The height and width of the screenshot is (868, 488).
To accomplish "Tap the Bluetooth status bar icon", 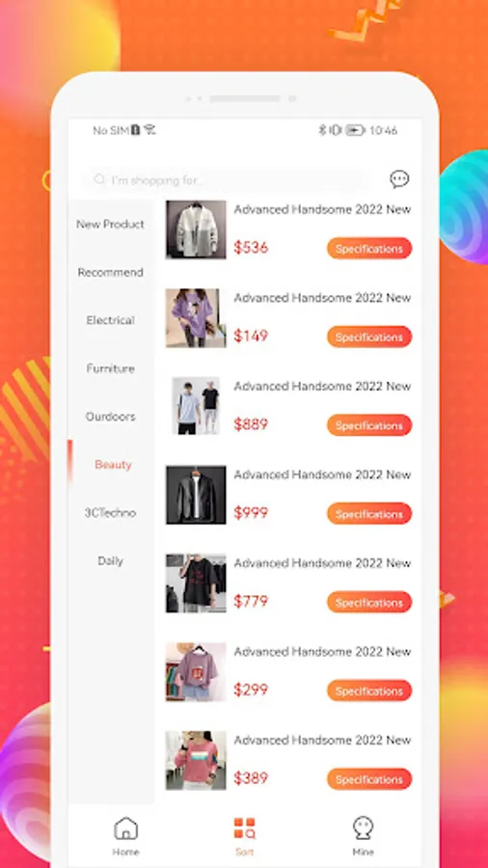I will click(321, 130).
